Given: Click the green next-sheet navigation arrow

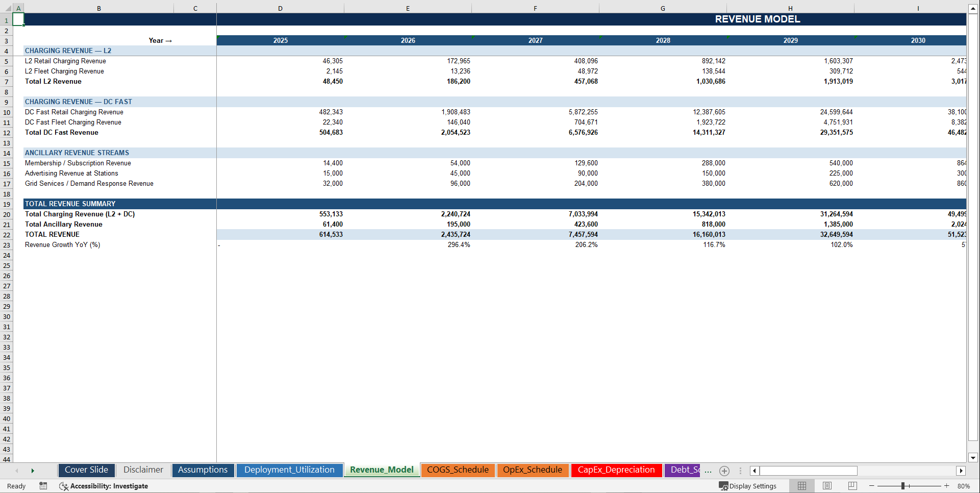Looking at the screenshot, I should [x=33, y=471].
